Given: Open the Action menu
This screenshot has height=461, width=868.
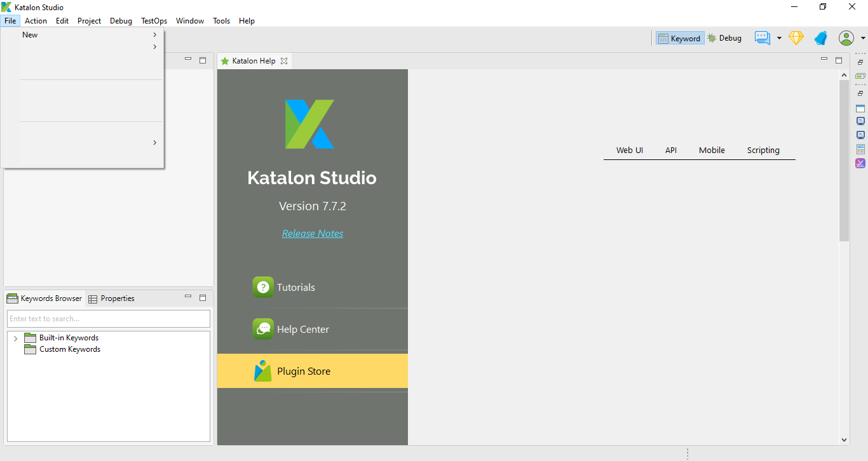Looking at the screenshot, I should [36, 21].
